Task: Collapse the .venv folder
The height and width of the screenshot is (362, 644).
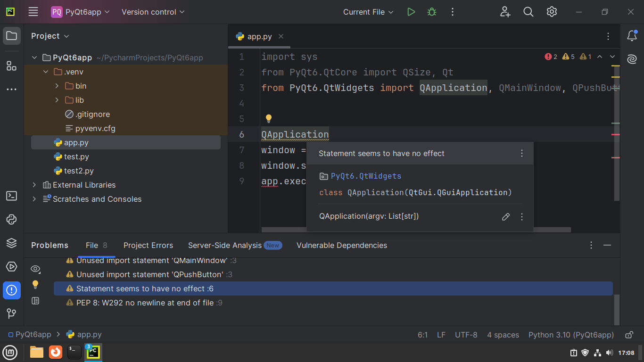Action: click(x=46, y=72)
